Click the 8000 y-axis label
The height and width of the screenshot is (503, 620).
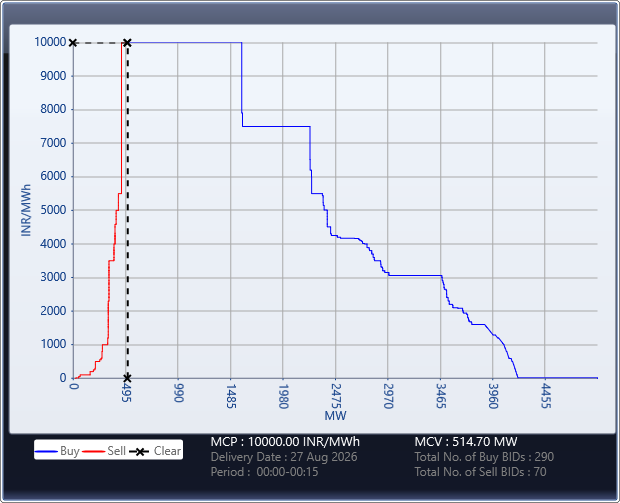53,109
